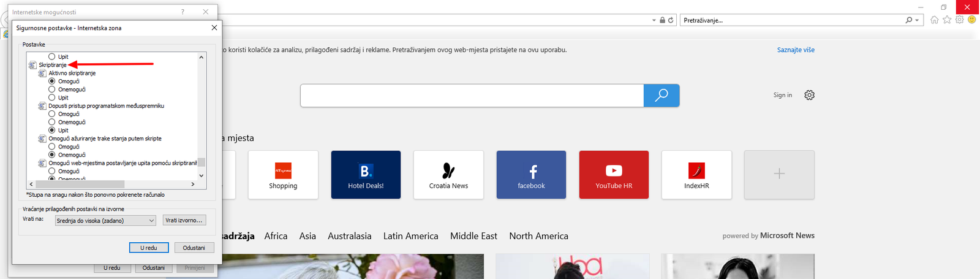
Task: Click the settings list horizontal scrollbar
Action: [x=80, y=184]
